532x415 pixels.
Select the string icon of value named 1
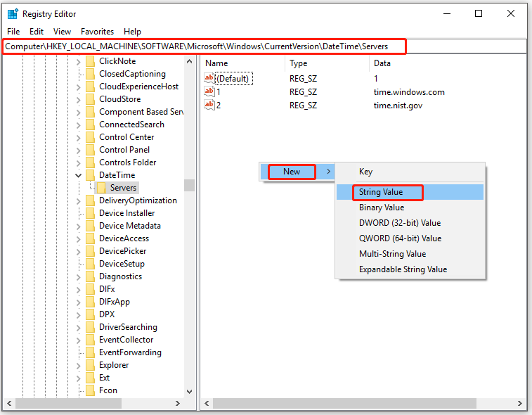coord(209,91)
